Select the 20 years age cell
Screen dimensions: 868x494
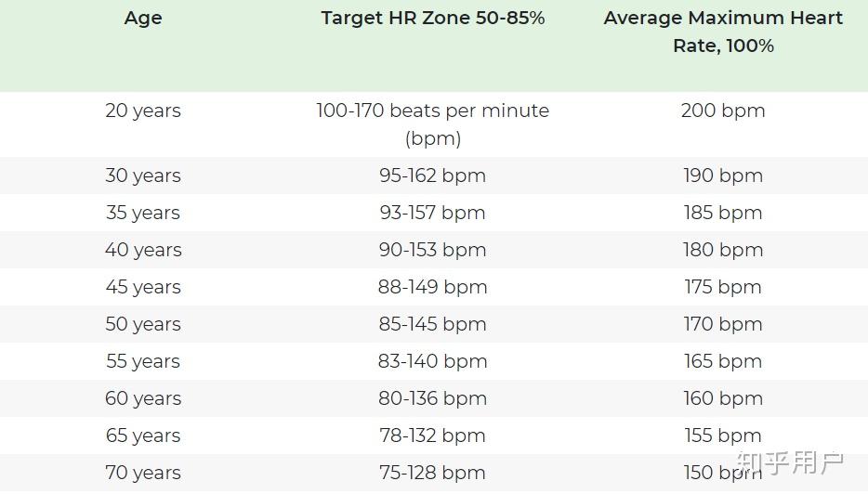point(143,110)
